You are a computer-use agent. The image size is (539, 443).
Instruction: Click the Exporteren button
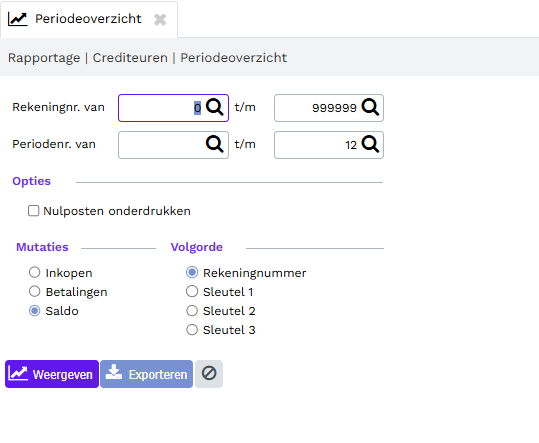(146, 374)
